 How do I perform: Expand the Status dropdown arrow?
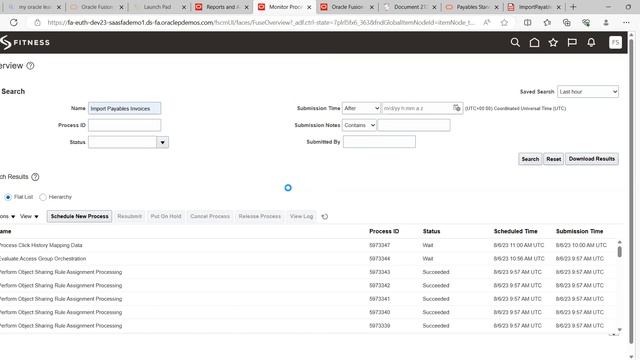coord(162,142)
